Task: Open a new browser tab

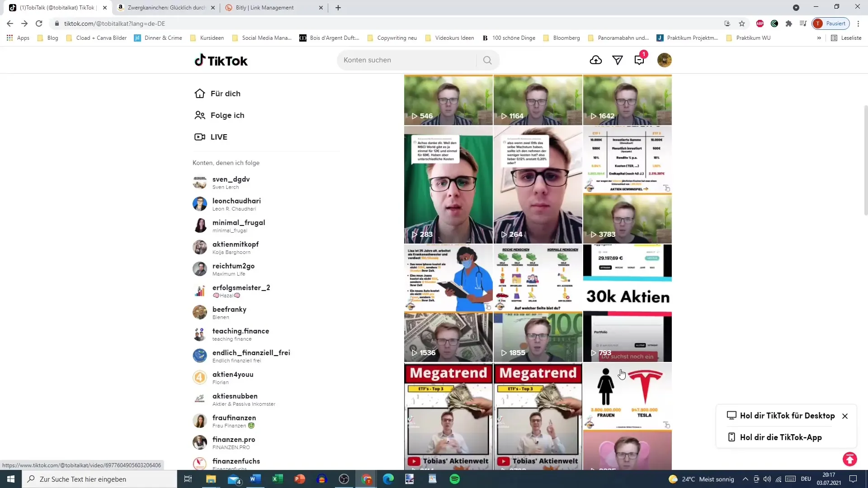Action: pos(338,8)
